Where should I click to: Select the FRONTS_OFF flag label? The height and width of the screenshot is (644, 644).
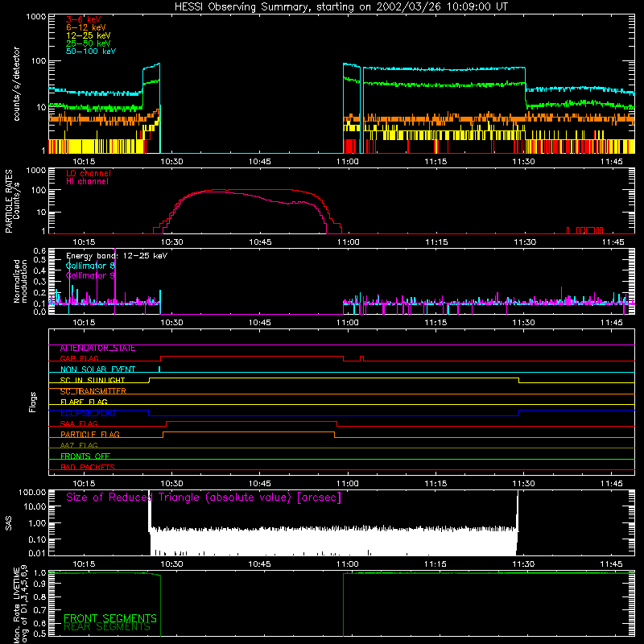click(x=85, y=456)
